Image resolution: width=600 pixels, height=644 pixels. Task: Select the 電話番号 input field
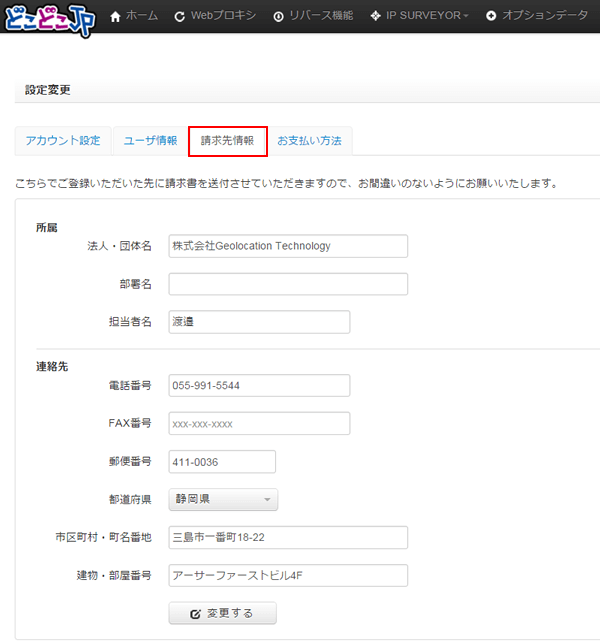pos(259,386)
